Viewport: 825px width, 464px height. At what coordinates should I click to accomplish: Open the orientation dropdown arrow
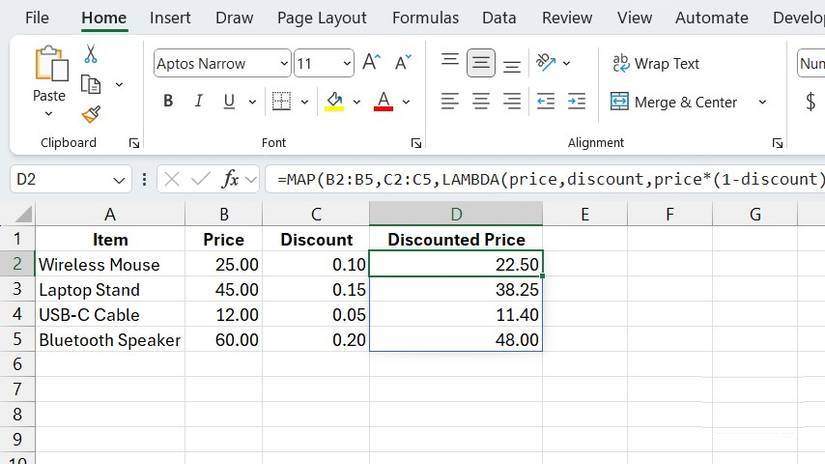566,63
